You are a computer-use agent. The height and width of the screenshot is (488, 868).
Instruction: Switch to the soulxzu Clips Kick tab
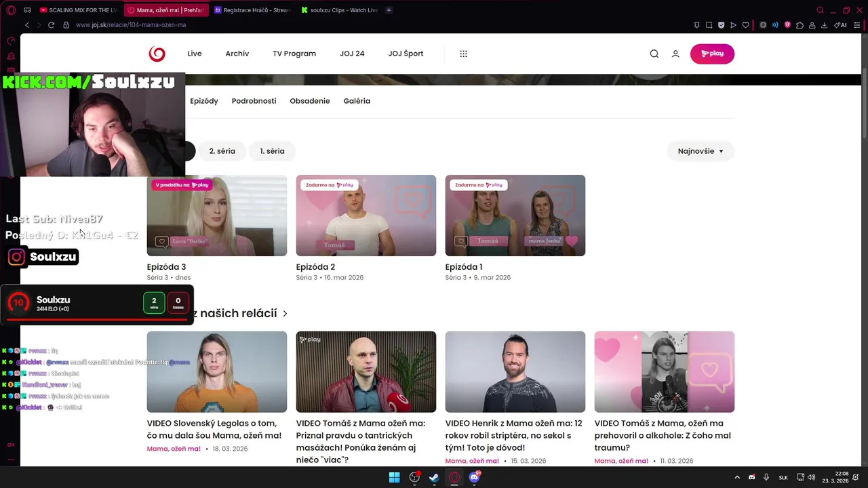point(339,10)
